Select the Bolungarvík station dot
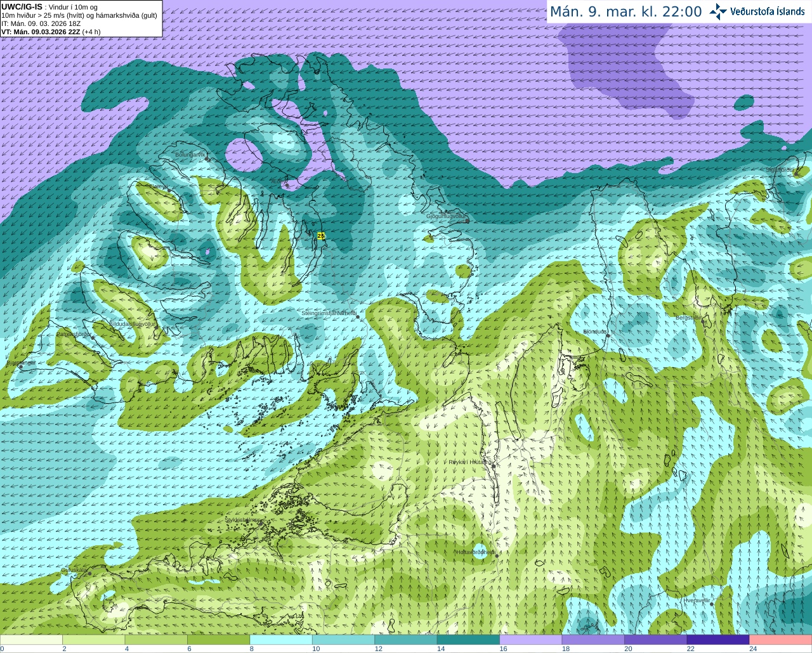This screenshot has height=653, width=812. tap(207, 159)
